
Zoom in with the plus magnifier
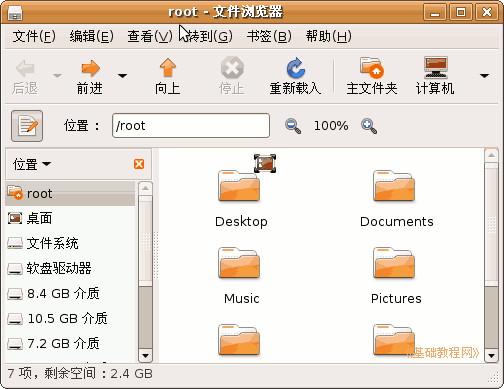click(369, 126)
